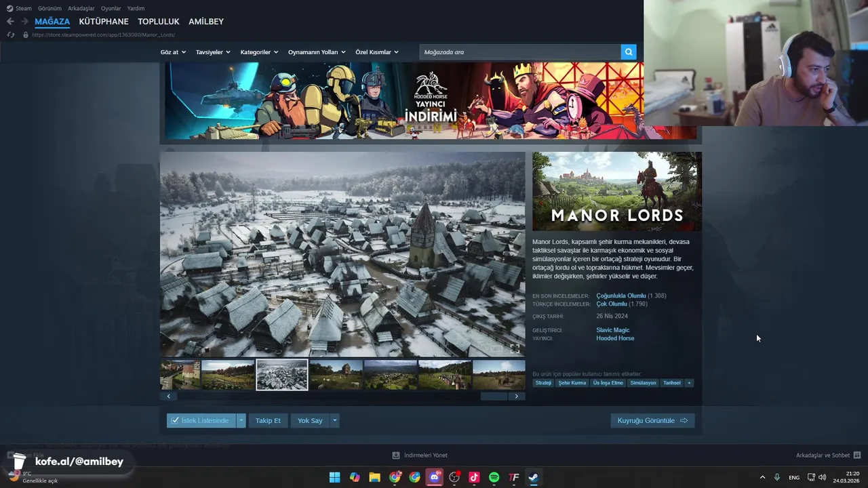868x488 pixels.
Task: Open the Oynamanın Yolları dropdown menu
Action: click(317, 52)
